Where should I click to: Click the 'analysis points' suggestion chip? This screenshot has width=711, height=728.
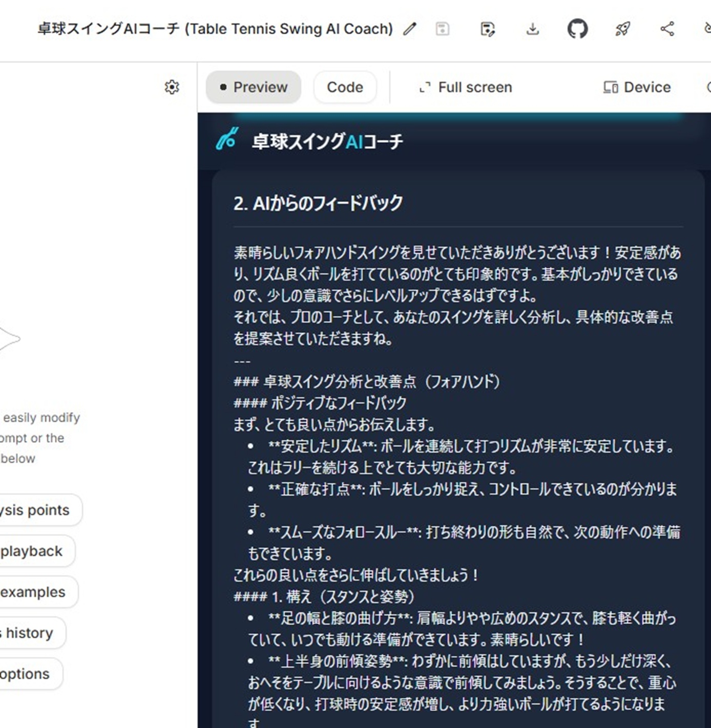click(36, 510)
